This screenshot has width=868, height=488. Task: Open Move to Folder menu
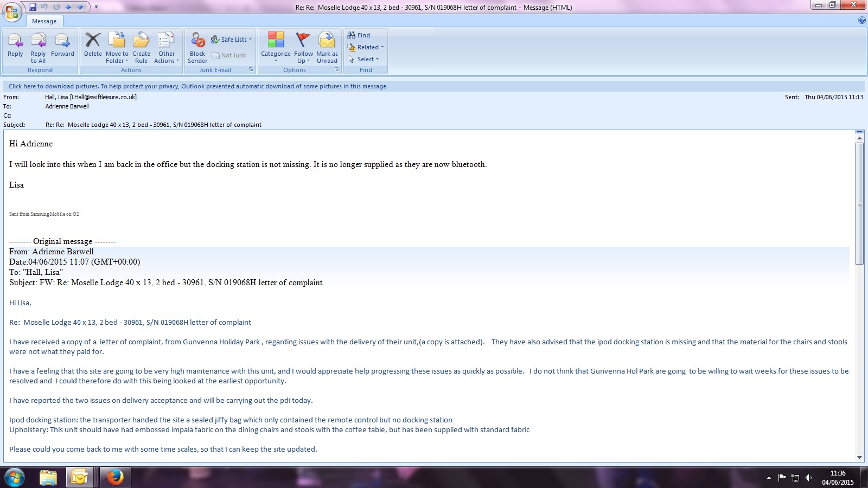coord(117,47)
